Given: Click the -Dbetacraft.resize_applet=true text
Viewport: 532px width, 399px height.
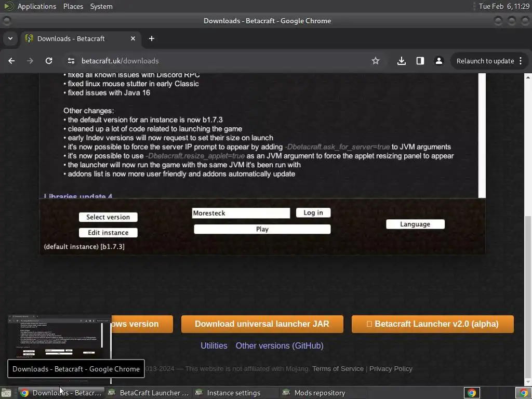Looking at the screenshot, I should pyautogui.click(x=195, y=156).
